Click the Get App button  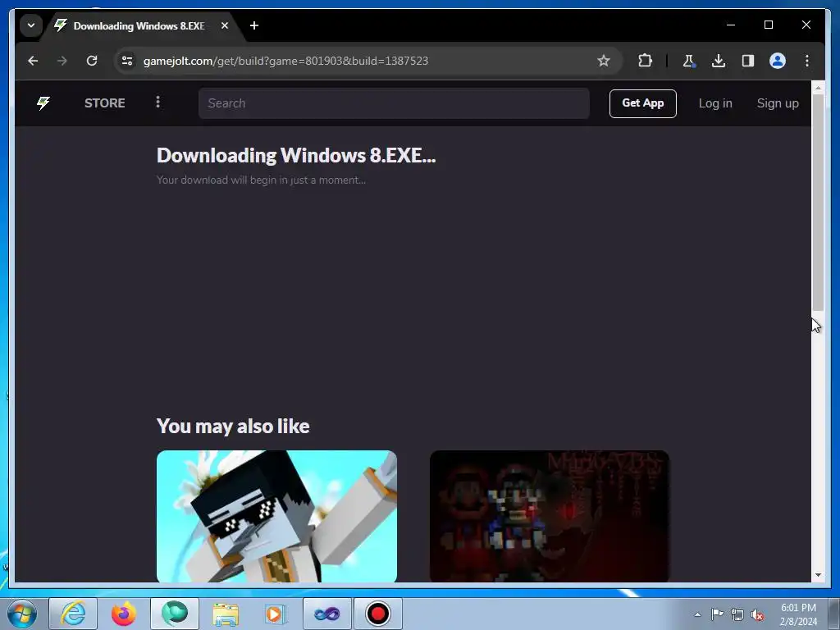pos(643,103)
